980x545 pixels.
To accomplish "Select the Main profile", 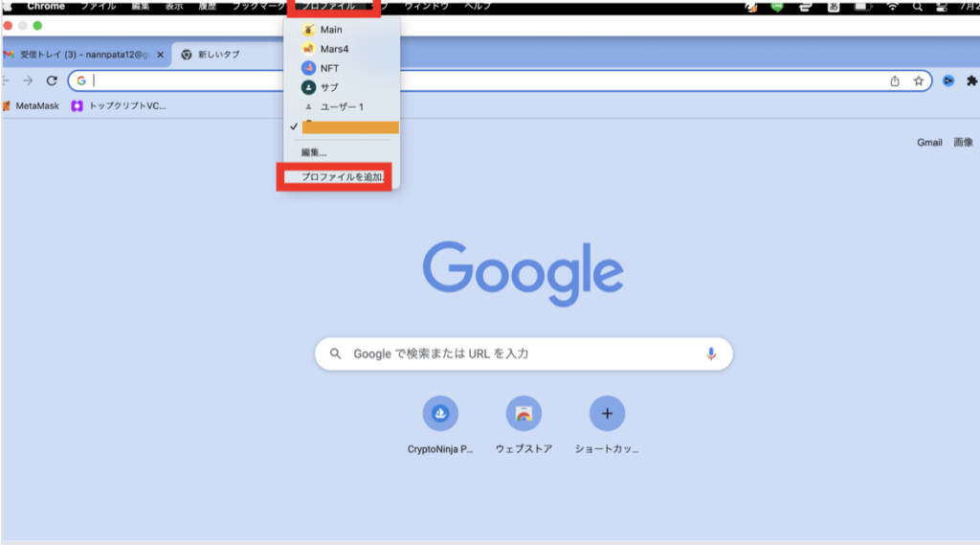I will (331, 30).
